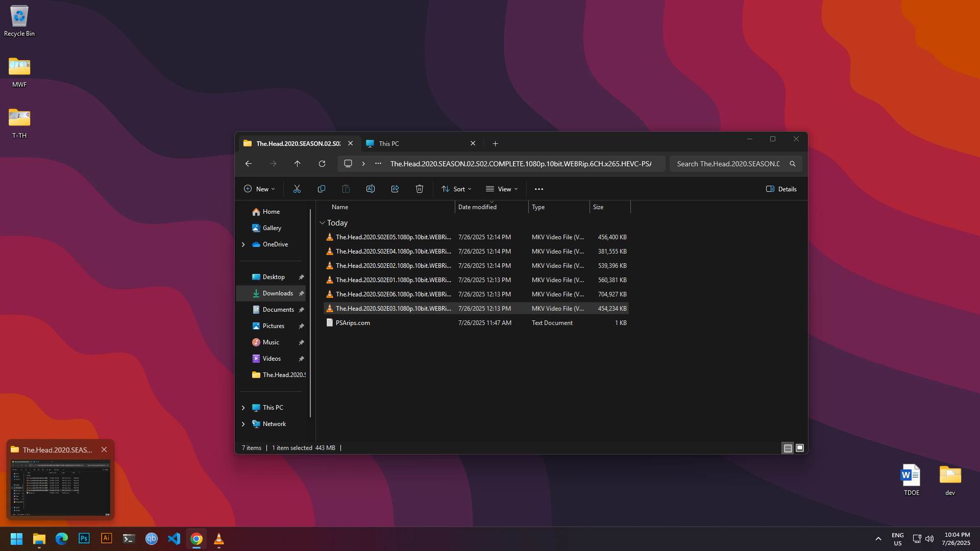Switch to large thumbnails view icon
This screenshot has height=551, width=980.
click(x=800, y=448)
